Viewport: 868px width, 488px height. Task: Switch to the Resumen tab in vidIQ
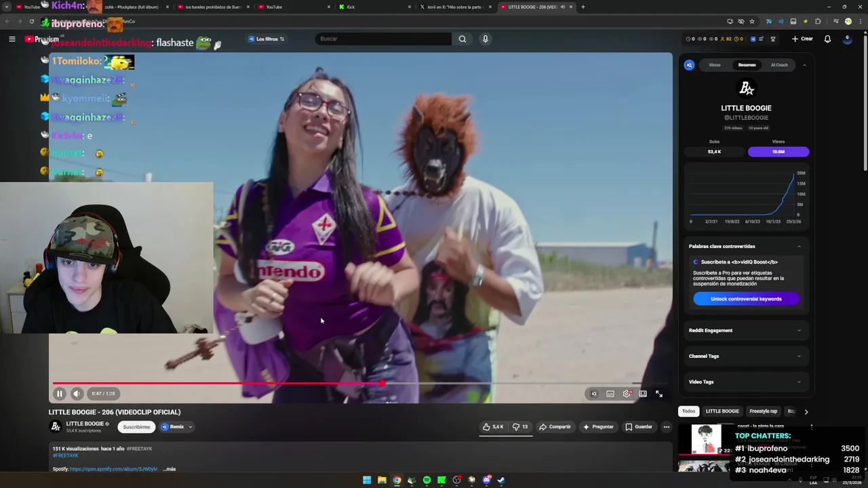(x=747, y=65)
